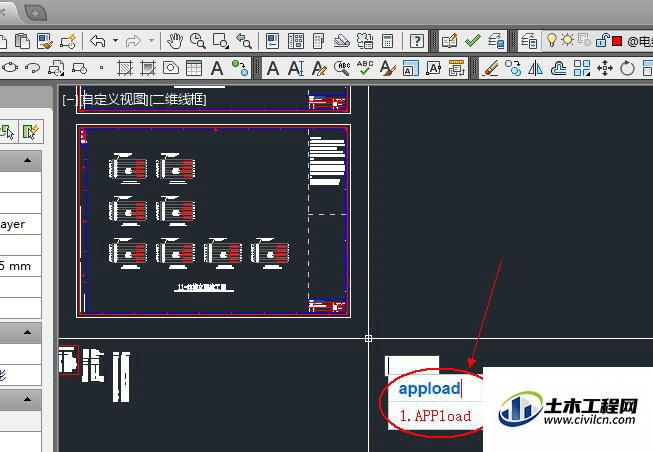Select the Region tool
Viewport: 653px width, 452px height.
coord(171,67)
